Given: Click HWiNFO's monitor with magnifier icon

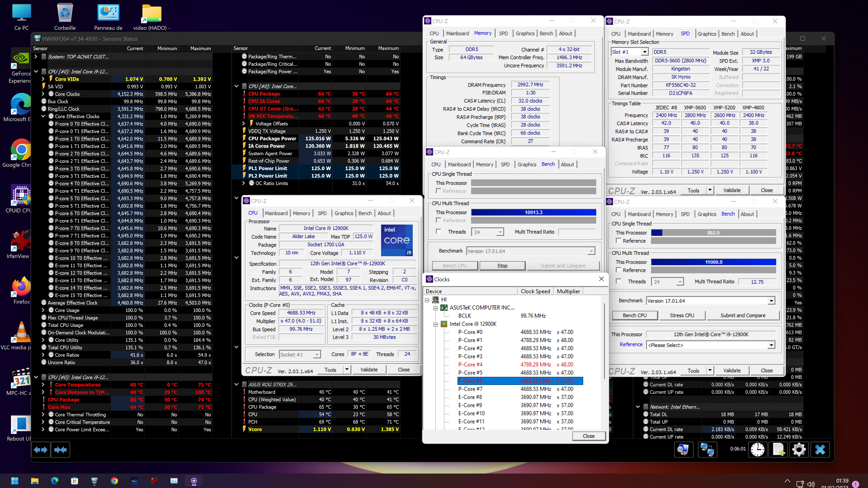Looking at the screenshot, I should (683, 450).
